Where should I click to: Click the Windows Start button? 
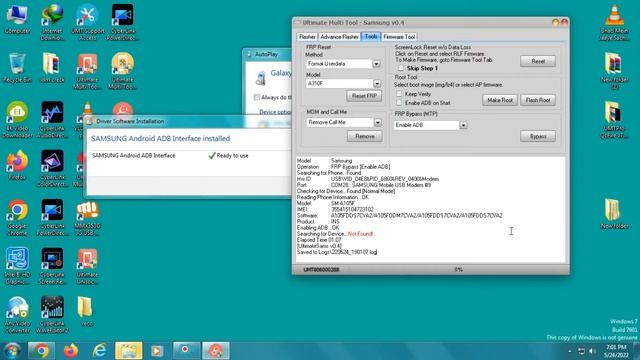(x=12, y=351)
